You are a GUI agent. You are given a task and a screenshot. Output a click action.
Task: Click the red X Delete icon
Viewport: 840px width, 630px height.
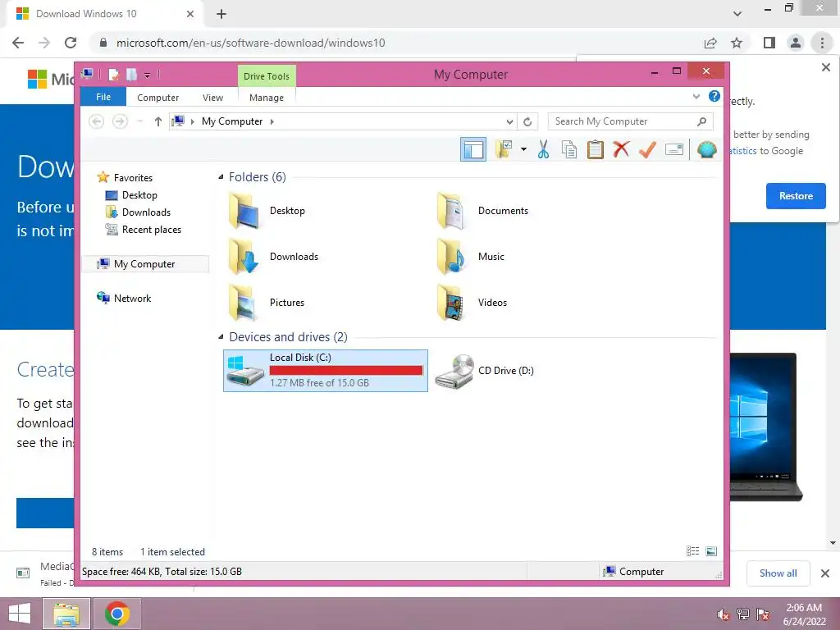622,149
